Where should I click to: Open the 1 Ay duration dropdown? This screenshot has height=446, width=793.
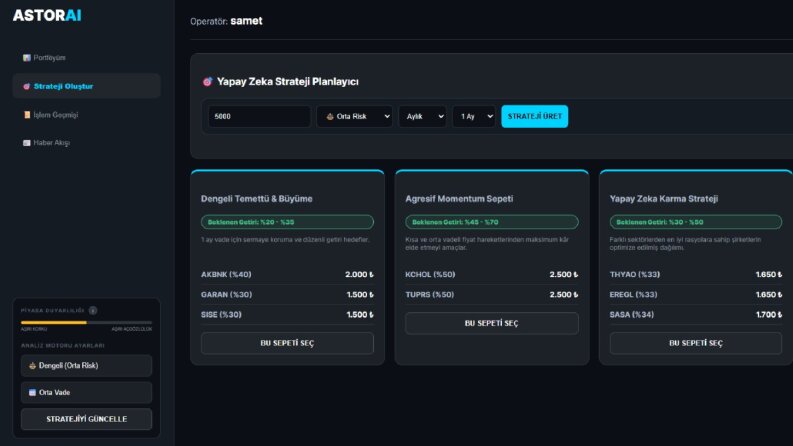point(474,116)
